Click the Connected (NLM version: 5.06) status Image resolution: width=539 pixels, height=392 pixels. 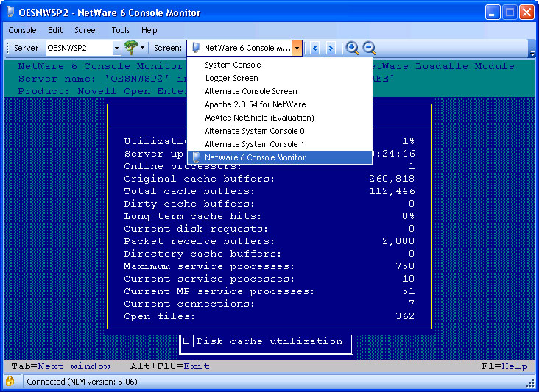coord(82,382)
